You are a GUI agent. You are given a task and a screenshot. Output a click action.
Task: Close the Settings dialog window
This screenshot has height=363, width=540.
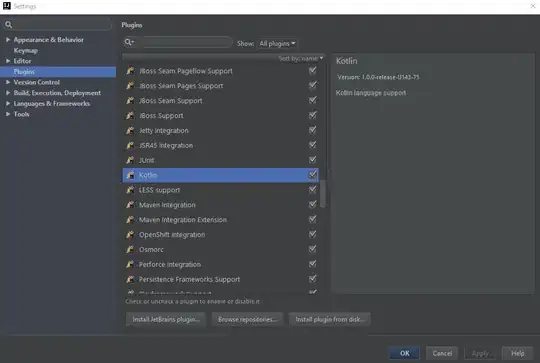click(x=532, y=6)
